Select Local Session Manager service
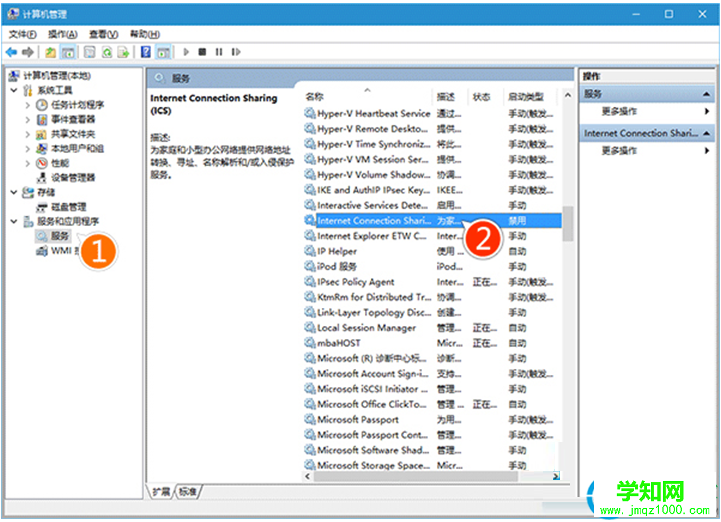721x522 pixels. click(x=432, y=328)
